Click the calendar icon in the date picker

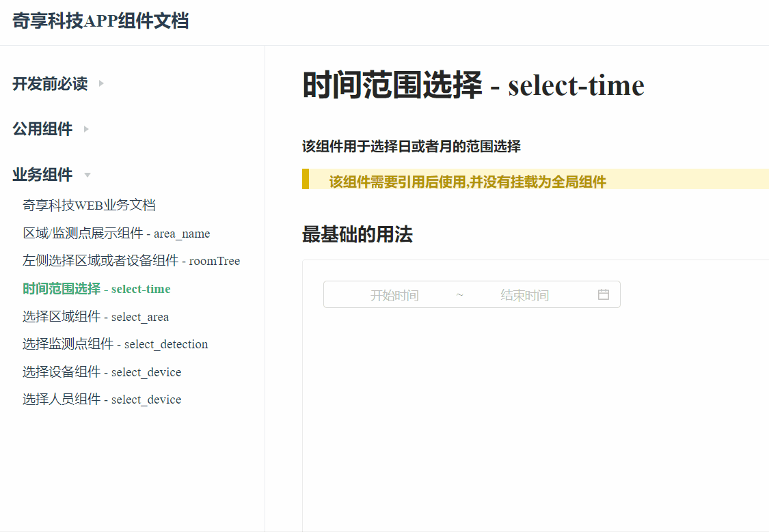tap(602, 294)
